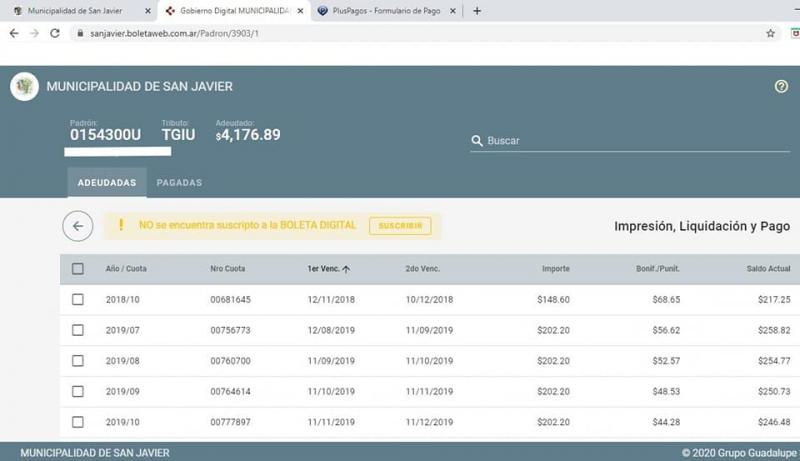This screenshot has width=800, height=461.
Task: Click the 'NO se encuentra suscripto' notice text
Action: point(247,225)
